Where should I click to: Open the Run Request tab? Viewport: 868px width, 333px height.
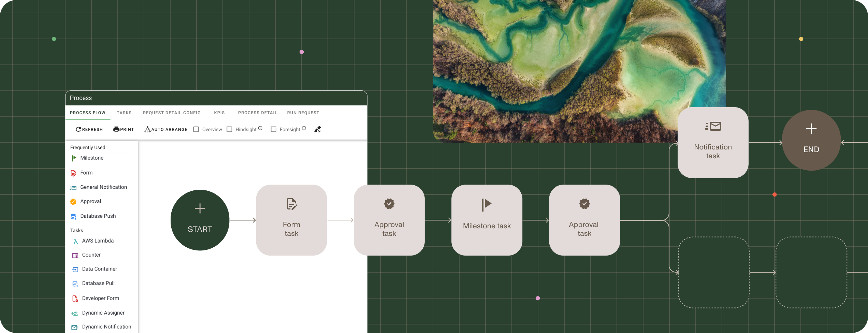pyautogui.click(x=303, y=113)
